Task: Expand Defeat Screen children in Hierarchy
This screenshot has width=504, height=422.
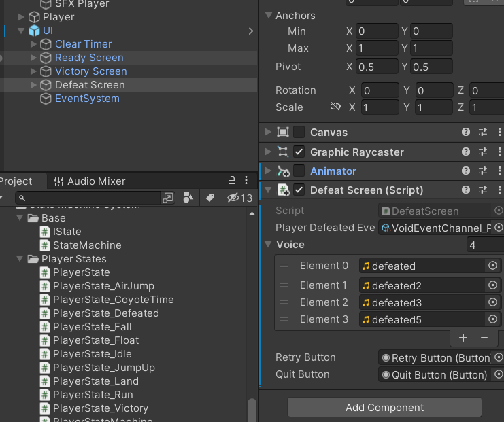Action: point(33,85)
